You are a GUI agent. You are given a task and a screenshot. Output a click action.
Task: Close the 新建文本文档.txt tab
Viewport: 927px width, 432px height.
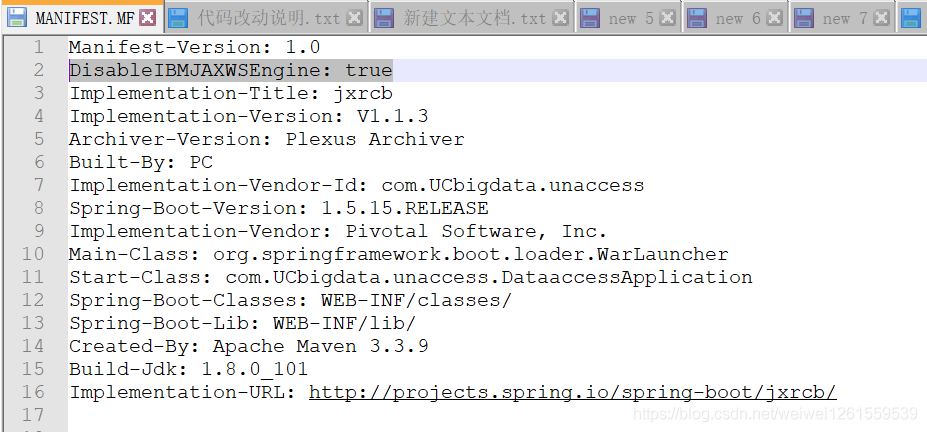tap(560, 18)
